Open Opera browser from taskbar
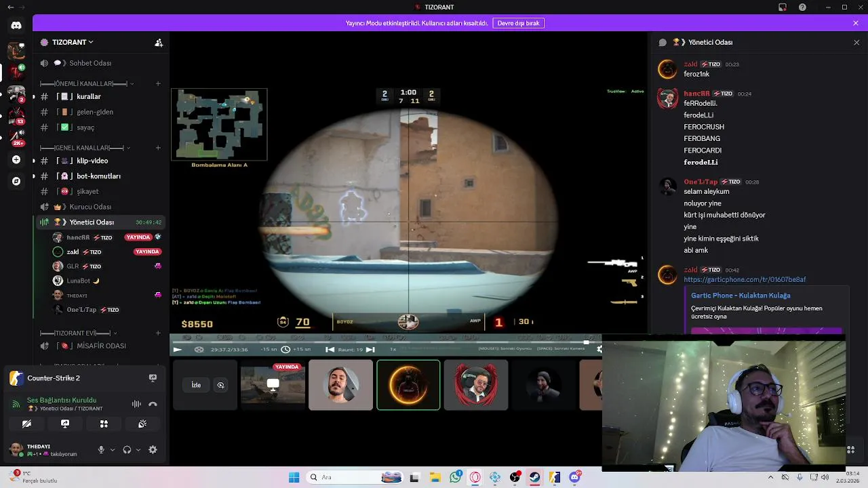Viewport: 868px width, 488px height. 475,477
